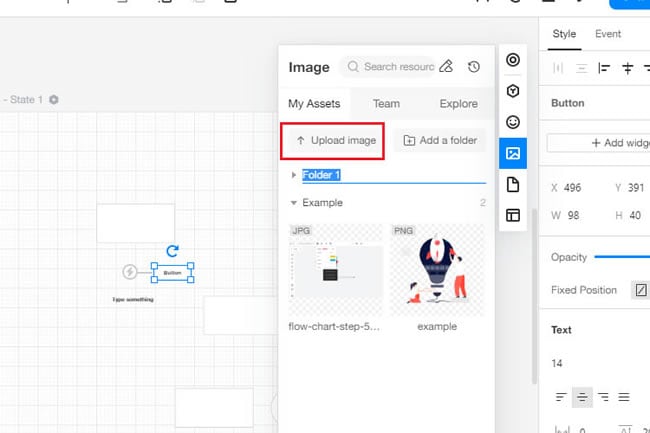Select the flow-chart-step-5 JPG thumbnail

(x=336, y=270)
